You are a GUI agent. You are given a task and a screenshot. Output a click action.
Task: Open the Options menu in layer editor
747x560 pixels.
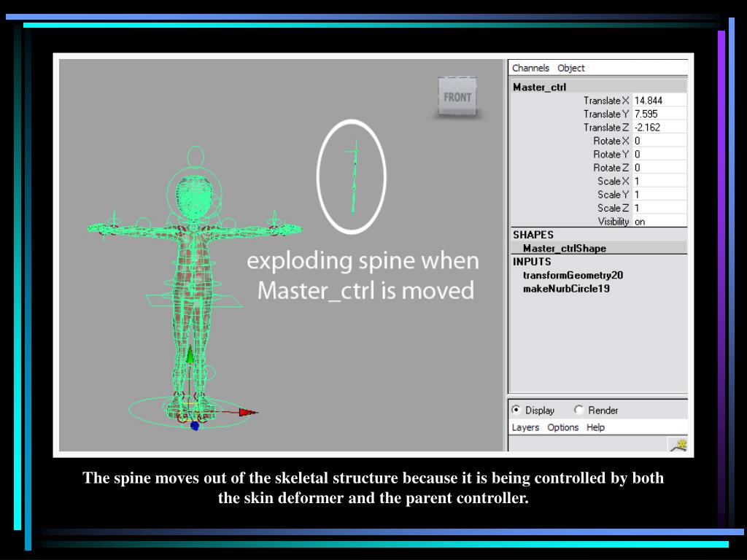[562, 427]
